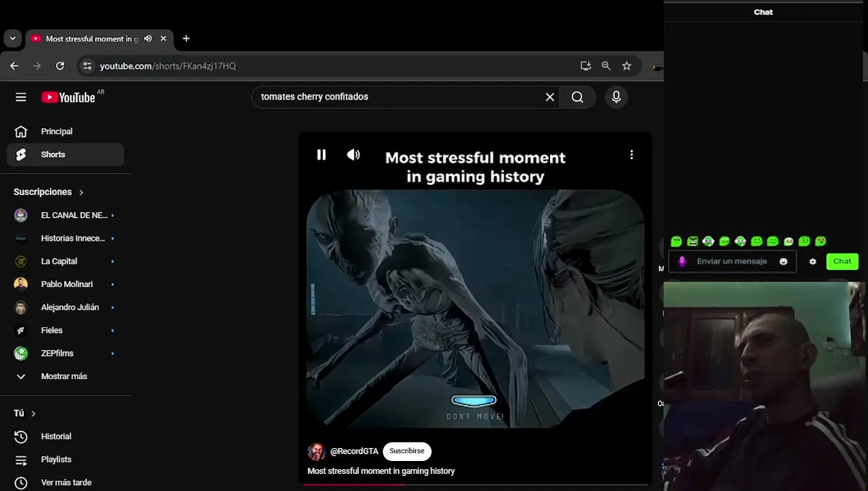This screenshot has height=491, width=868.
Task: Open the tab search dropdown arrow
Action: pos(12,39)
